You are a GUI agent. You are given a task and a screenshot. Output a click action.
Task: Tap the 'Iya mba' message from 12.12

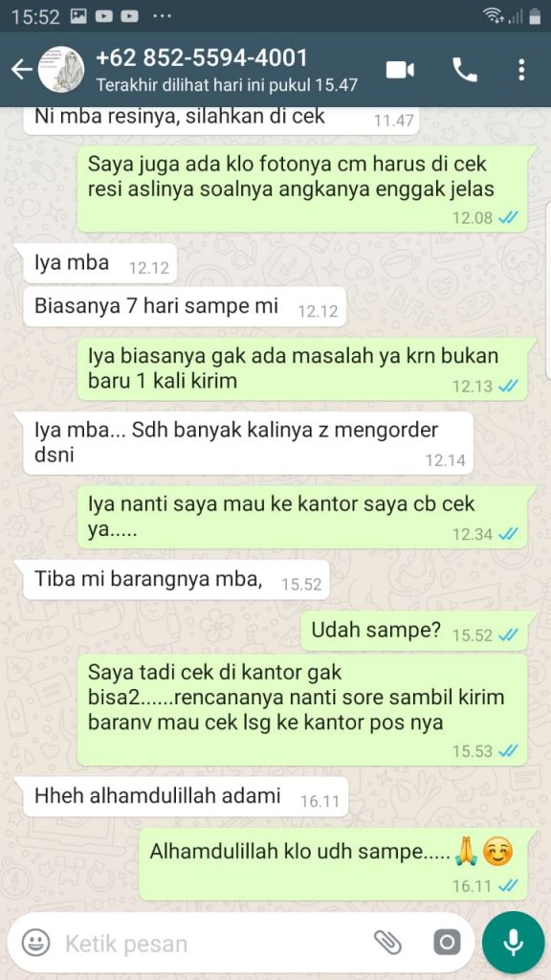click(x=99, y=263)
